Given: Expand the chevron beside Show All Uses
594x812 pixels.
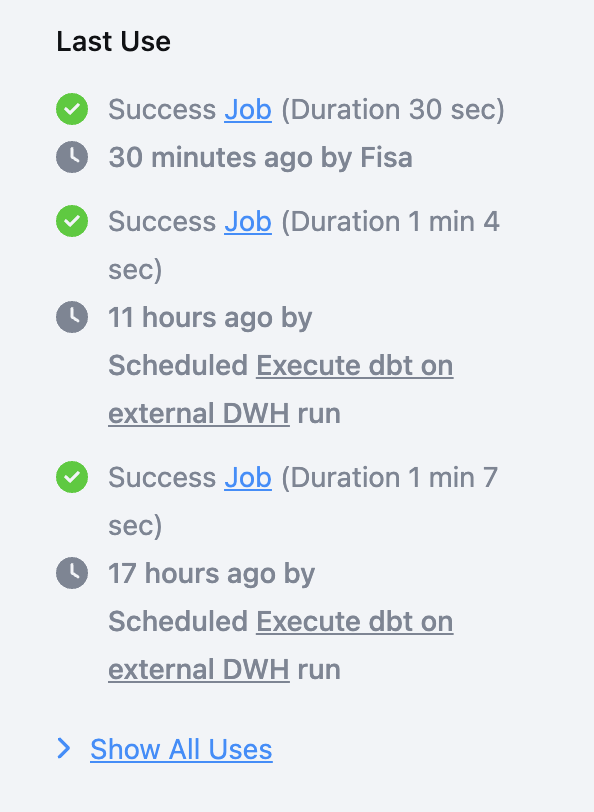Looking at the screenshot, I should [64, 748].
